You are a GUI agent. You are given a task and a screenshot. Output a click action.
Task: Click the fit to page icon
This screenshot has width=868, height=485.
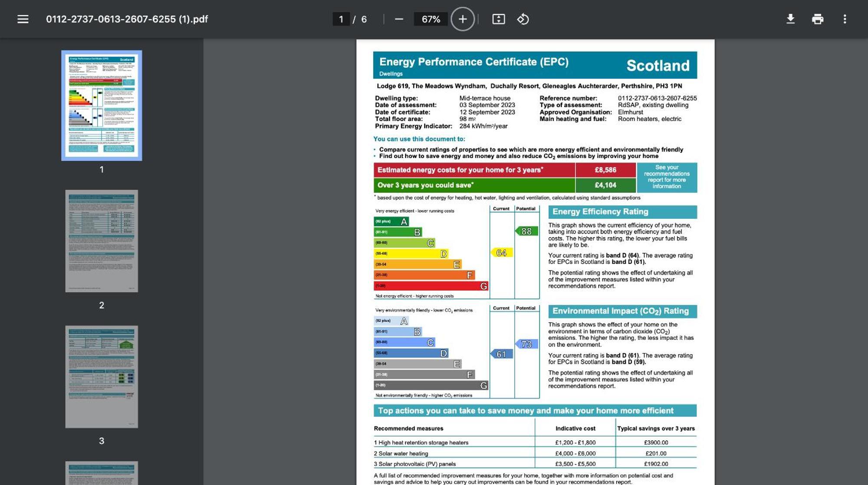(x=498, y=19)
